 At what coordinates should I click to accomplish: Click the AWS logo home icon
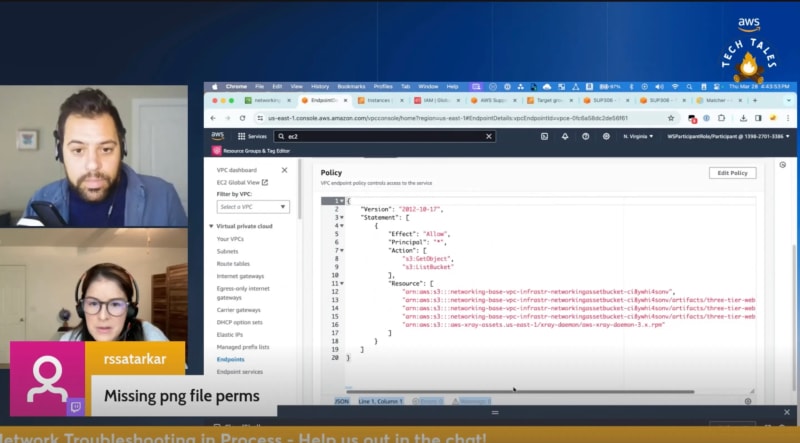coord(218,136)
